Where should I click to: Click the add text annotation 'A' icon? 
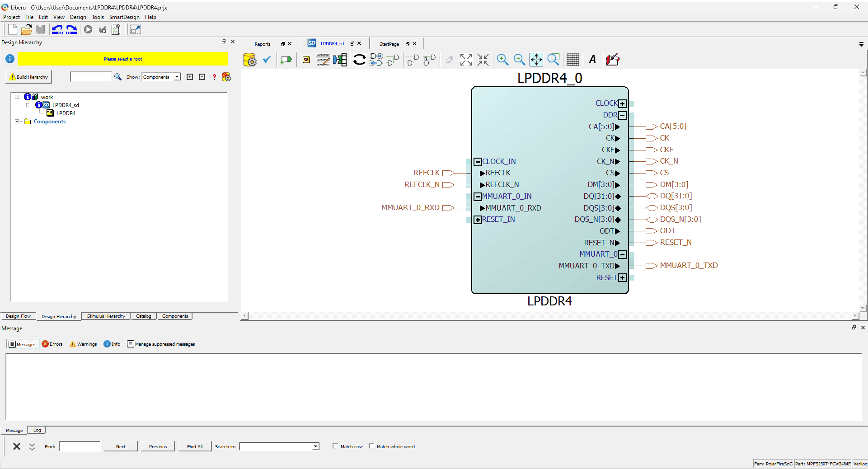(x=592, y=60)
